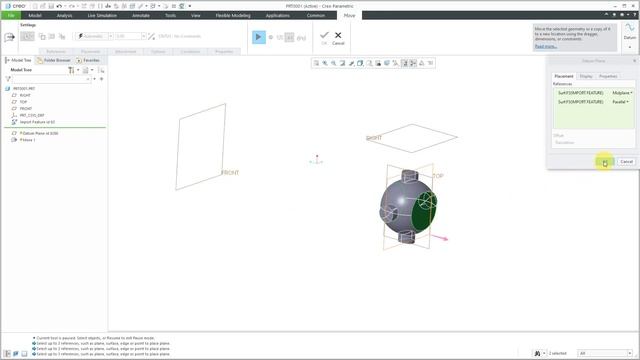
Task: Open the Parallel constraint dropdown in Datum Plane dialog
Action: click(620, 102)
